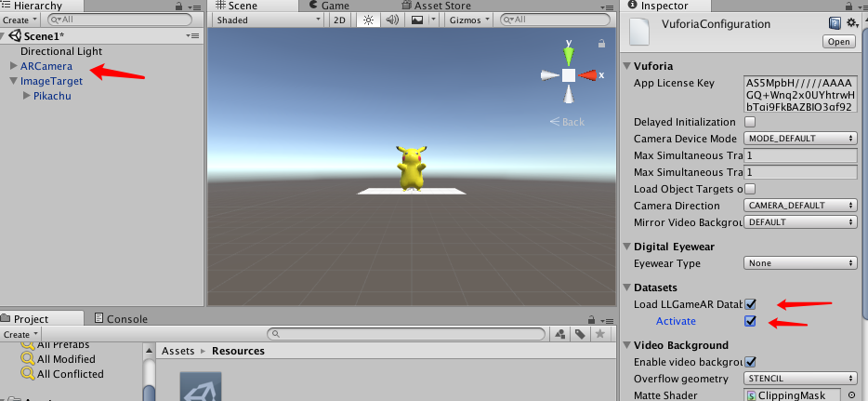Image resolution: width=868 pixels, height=401 pixels.
Task: Click gizmo center cube
Action: (x=569, y=75)
